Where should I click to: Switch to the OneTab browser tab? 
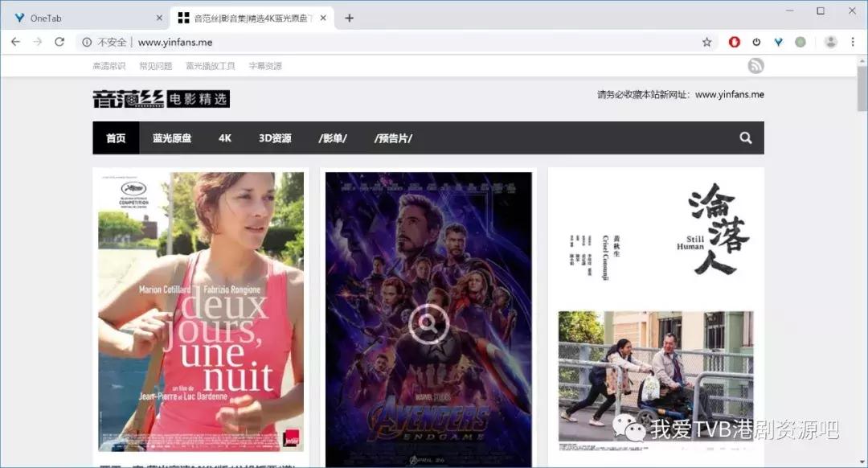click(x=80, y=16)
